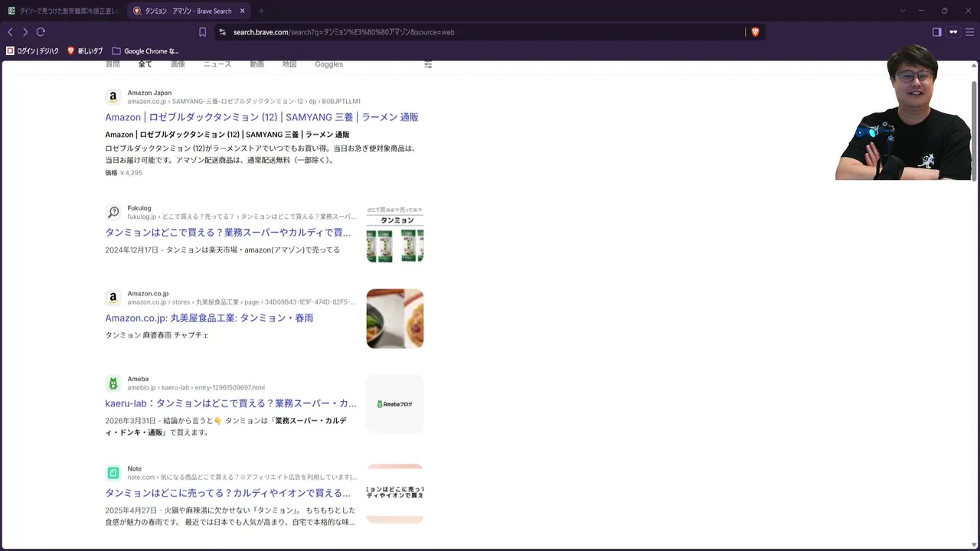
Task: Open the Amazon ロゼブルダックタンミョン (12) result
Action: point(262,117)
